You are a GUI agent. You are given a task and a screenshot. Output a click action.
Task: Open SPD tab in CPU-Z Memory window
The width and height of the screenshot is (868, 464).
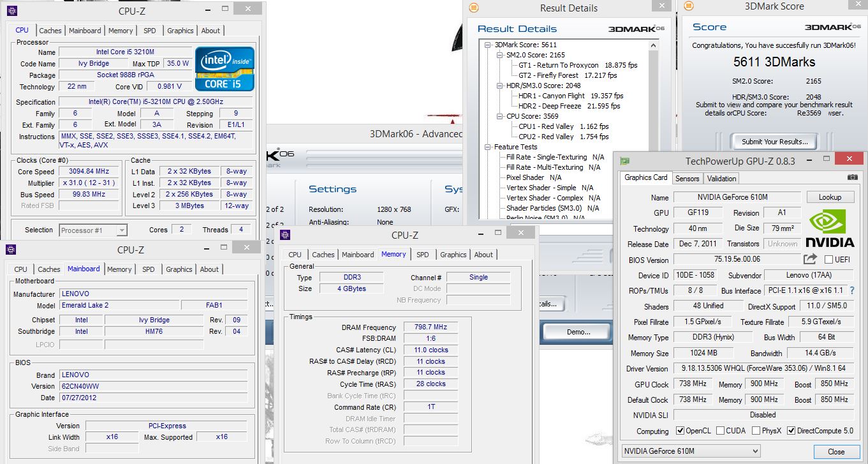(422, 255)
